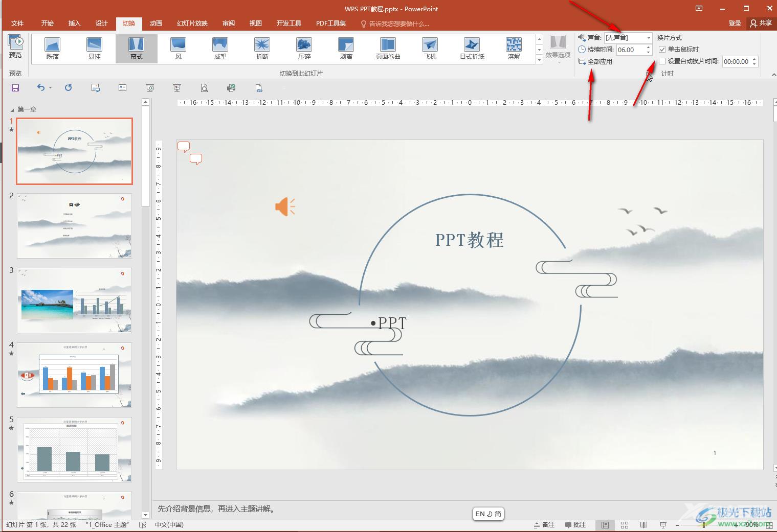Viewport: 777px width, 532px height.
Task: Switch to the 插入 tab
Action: pos(75,24)
